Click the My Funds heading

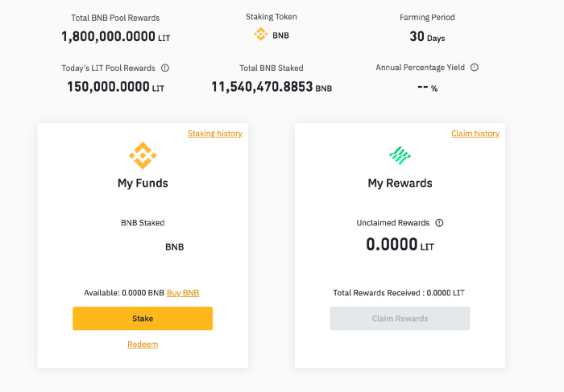pyautogui.click(x=143, y=184)
